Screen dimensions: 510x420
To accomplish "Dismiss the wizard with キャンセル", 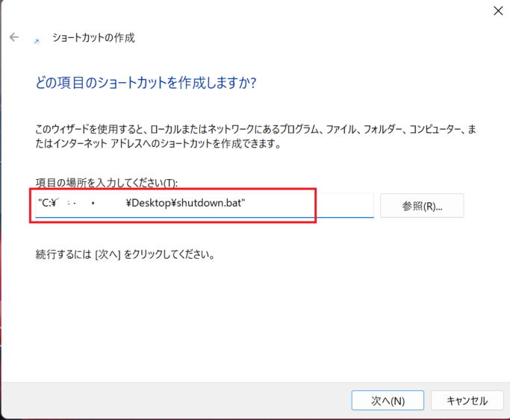I will pyautogui.click(x=467, y=401).
